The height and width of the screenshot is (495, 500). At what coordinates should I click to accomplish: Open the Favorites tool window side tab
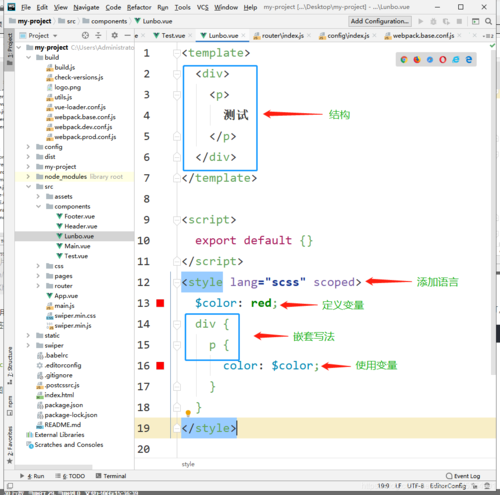coord(10,445)
